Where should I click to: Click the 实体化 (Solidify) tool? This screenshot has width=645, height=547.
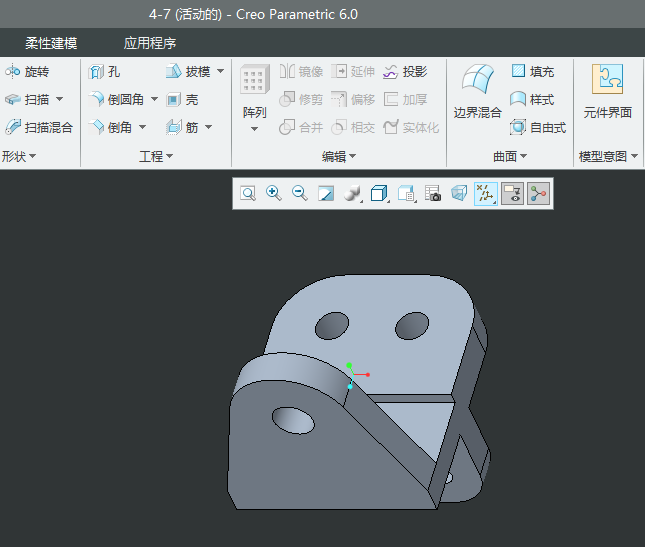click(x=411, y=127)
